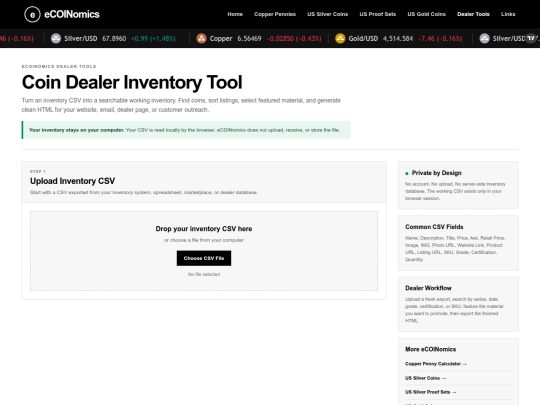540x405 pixels.
Task: Click the Choose CSV File button
Action: click(204, 258)
